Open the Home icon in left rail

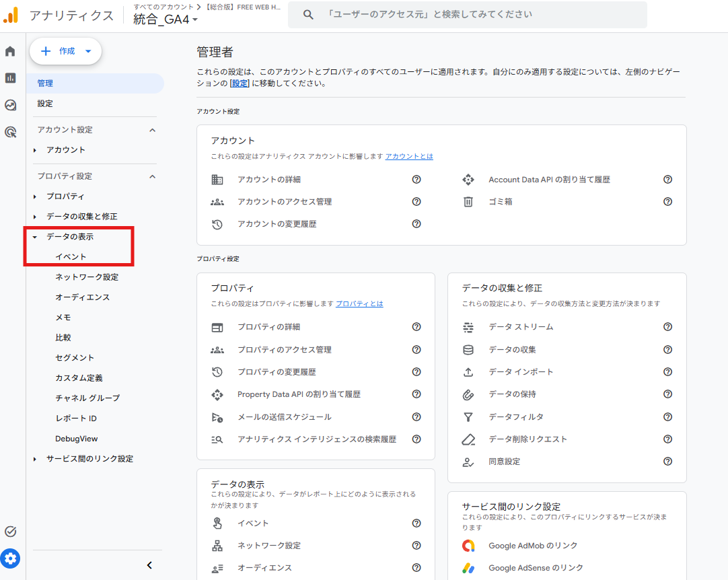click(x=10, y=51)
